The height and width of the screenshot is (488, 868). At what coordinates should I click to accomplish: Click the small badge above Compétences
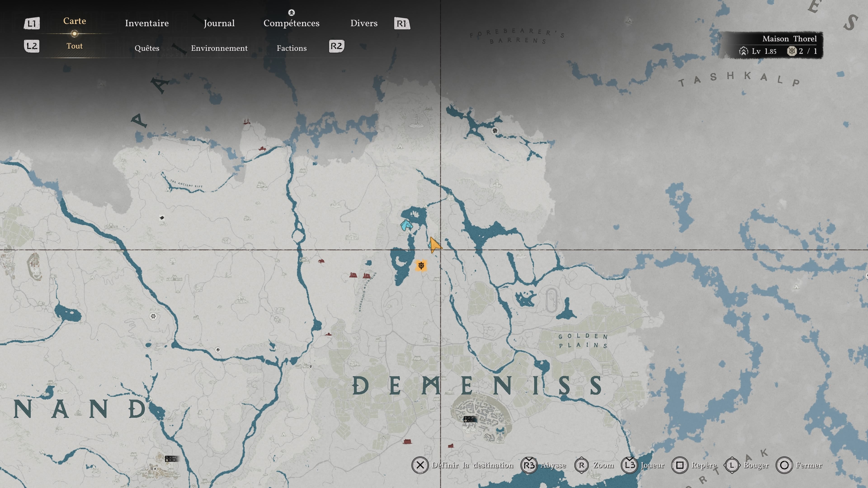click(291, 12)
